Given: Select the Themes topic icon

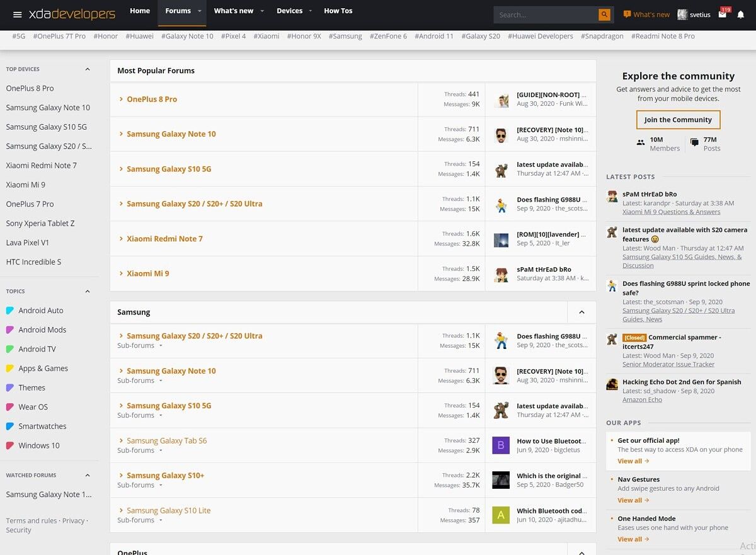Looking at the screenshot, I should tap(9, 387).
